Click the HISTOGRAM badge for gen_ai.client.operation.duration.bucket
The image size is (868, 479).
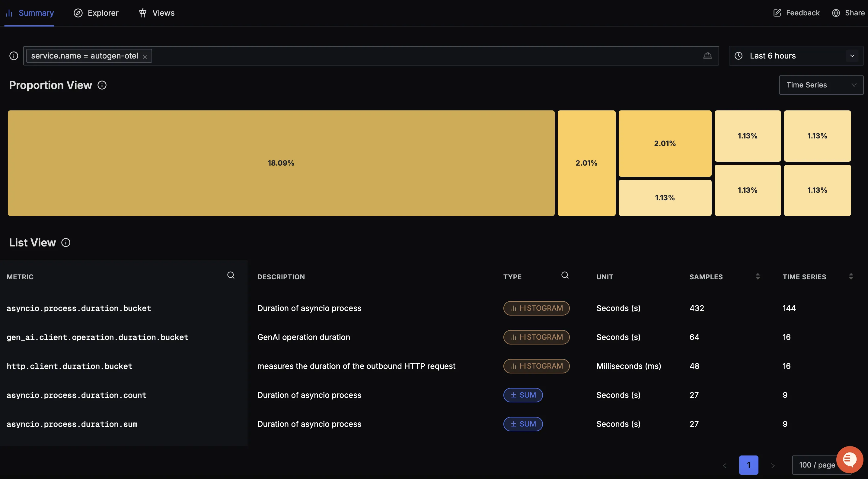536,337
